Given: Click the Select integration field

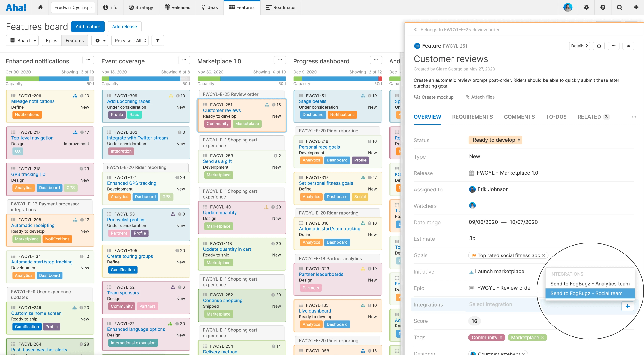Looking at the screenshot, I should tap(490, 304).
